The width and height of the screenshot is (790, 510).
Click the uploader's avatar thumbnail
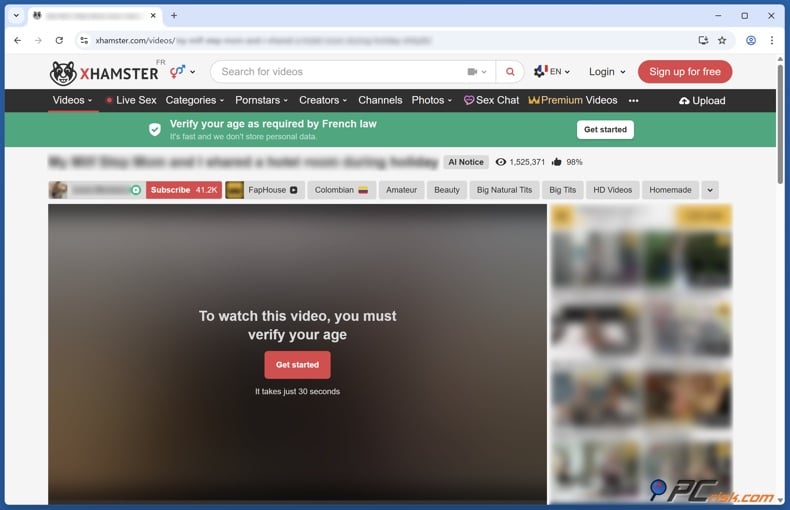pyautogui.click(x=58, y=190)
